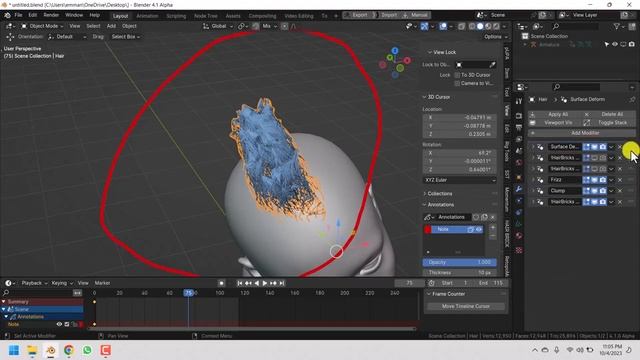Viewport: 640px width, 360px height.
Task: Click the Move Timeline Cursor button
Action: (x=466, y=306)
